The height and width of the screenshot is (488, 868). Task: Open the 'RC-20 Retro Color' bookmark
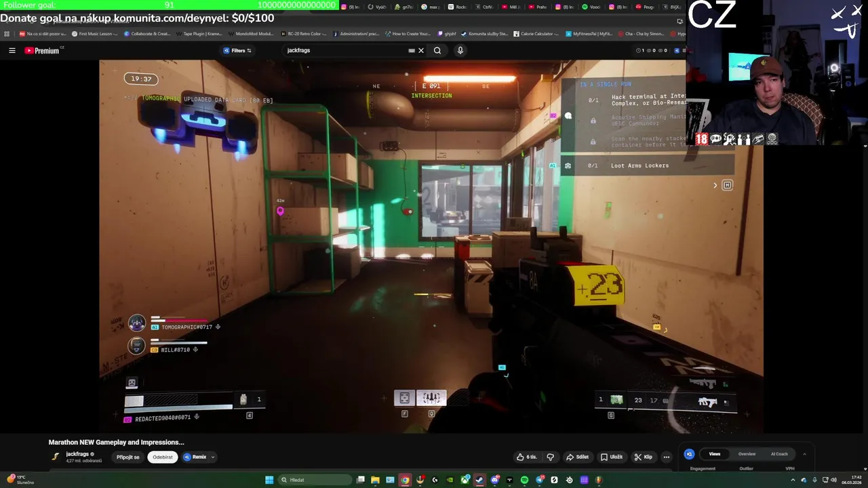(x=303, y=33)
